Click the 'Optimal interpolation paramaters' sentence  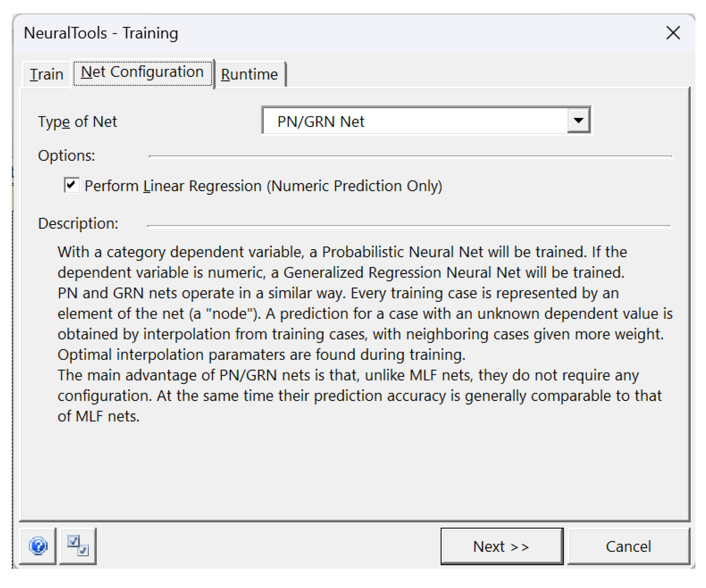coord(261,355)
